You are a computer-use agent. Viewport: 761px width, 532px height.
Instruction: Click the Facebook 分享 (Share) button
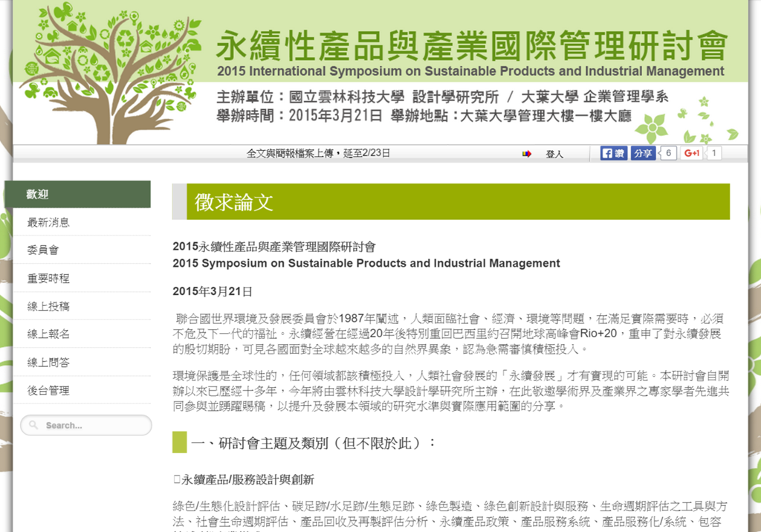point(644,153)
